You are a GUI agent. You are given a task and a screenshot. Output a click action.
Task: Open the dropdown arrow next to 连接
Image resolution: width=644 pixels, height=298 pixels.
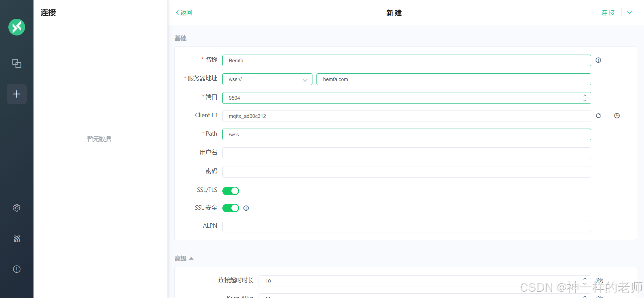click(629, 13)
